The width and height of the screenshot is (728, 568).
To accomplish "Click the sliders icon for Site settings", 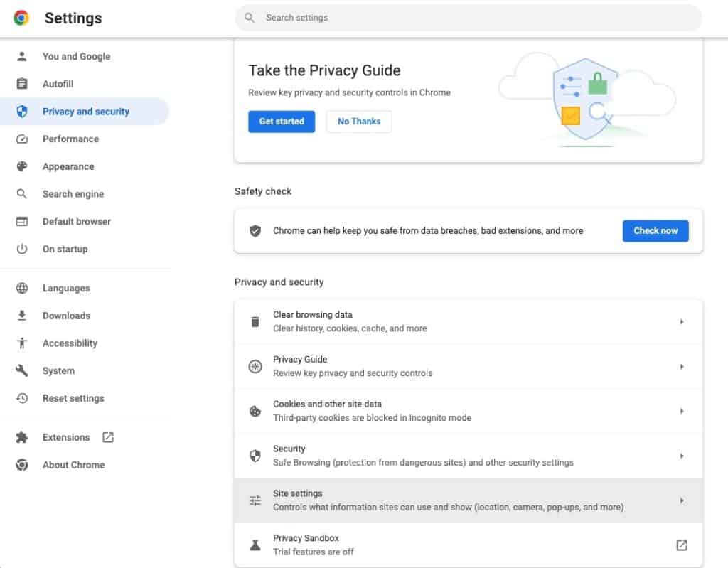I will (255, 500).
